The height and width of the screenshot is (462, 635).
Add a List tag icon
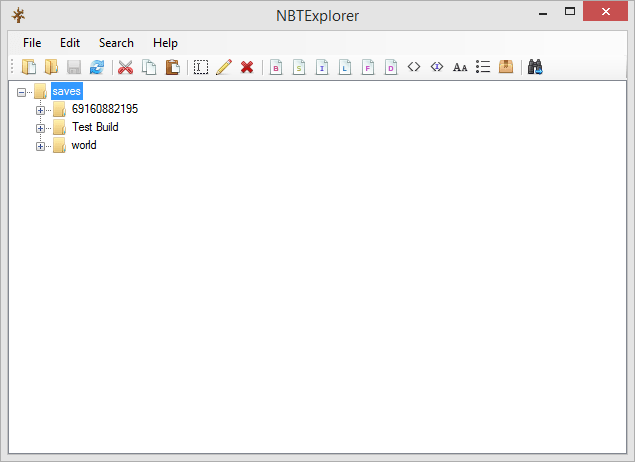coord(483,67)
